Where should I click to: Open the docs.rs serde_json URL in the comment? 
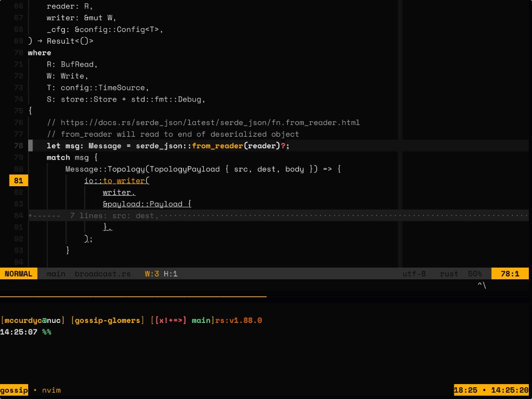coord(210,122)
